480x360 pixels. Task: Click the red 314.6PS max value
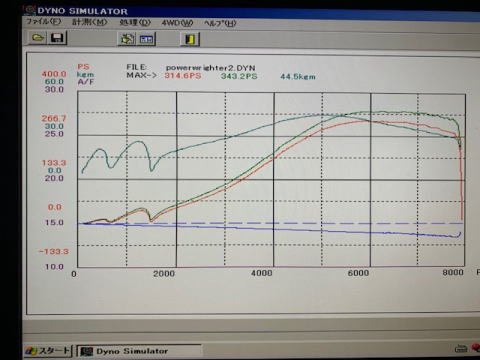(183, 76)
